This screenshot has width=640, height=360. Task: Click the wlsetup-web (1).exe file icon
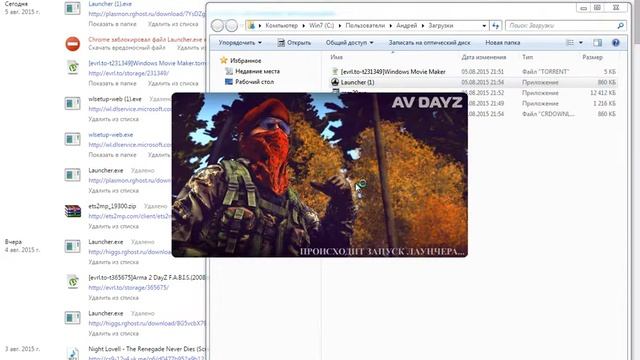(72, 103)
